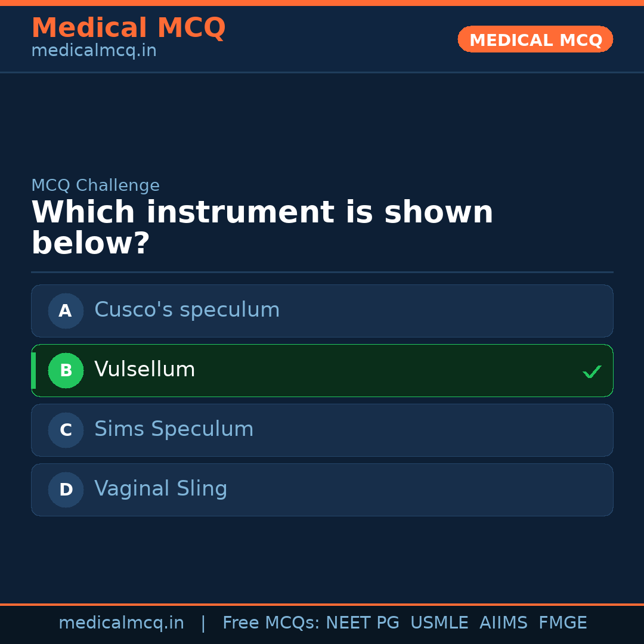Click the letter B badge icon
This screenshot has height=644, width=644.
click(x=66, y=370)
